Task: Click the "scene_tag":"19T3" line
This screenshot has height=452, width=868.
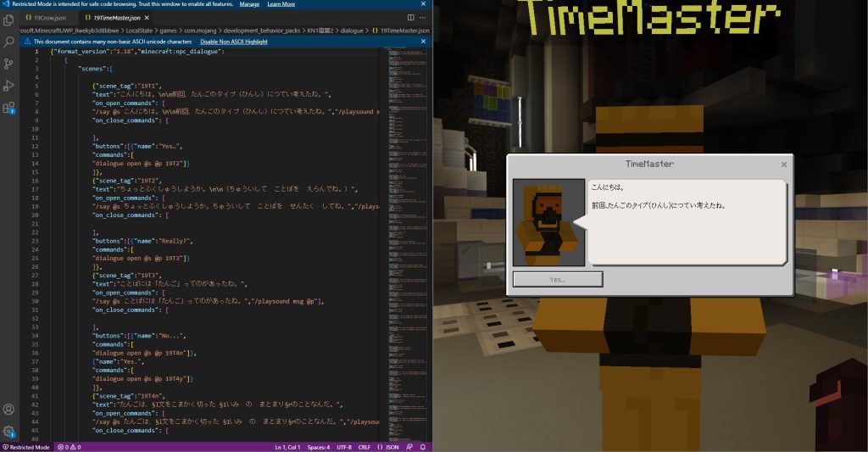Action: pyautogui.click(x=127, y=276)
